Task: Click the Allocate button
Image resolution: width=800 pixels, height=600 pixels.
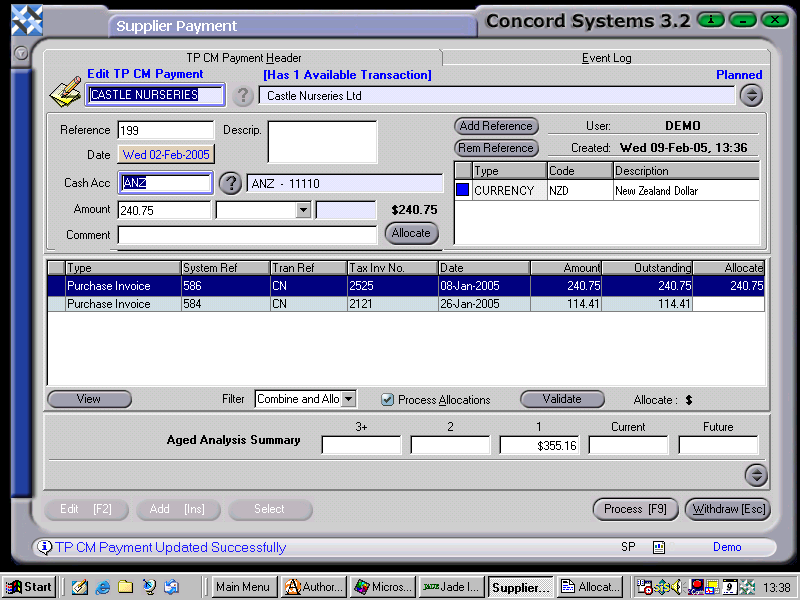Action: point(411,233)
